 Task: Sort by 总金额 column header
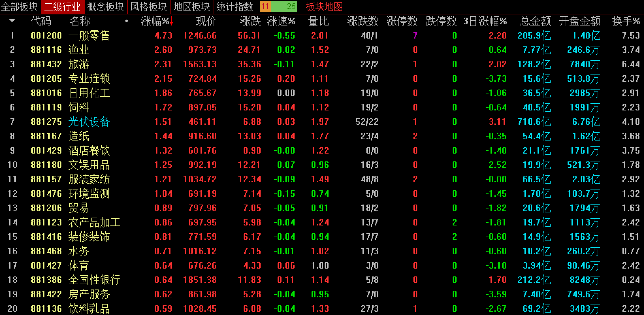pyautogui.click(x=535, y=21)
